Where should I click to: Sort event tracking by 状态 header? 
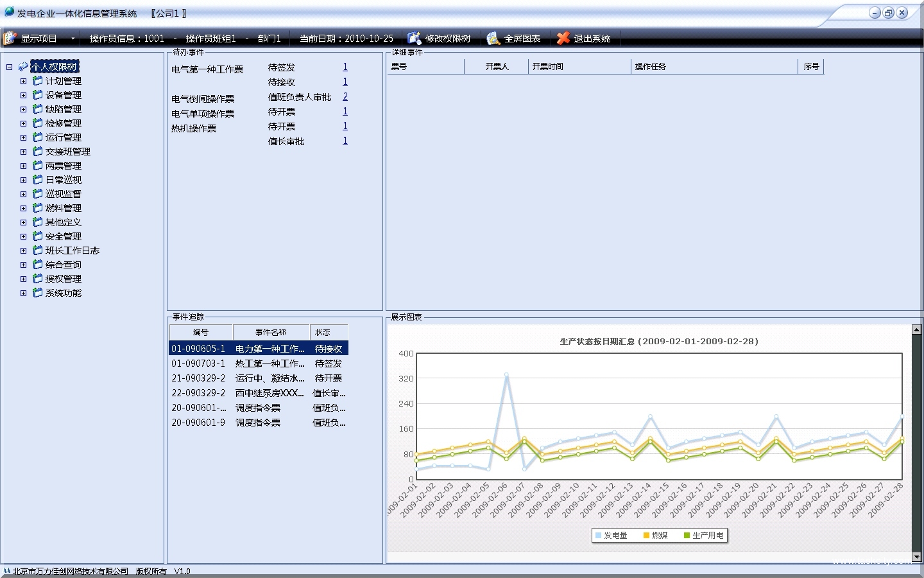[x=329, y=332]
